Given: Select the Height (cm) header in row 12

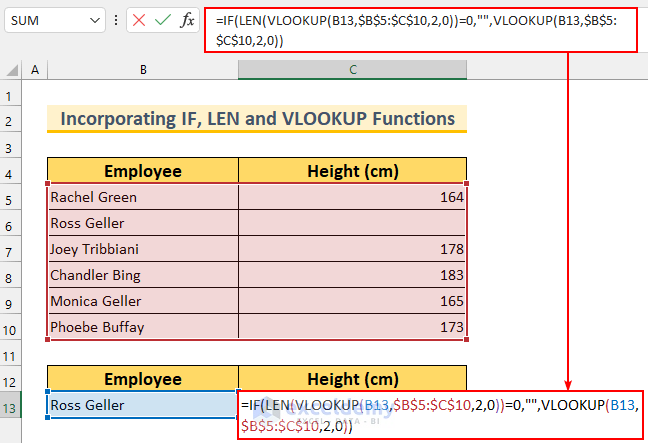Looking at the screenshot, I should click(353, 379).
